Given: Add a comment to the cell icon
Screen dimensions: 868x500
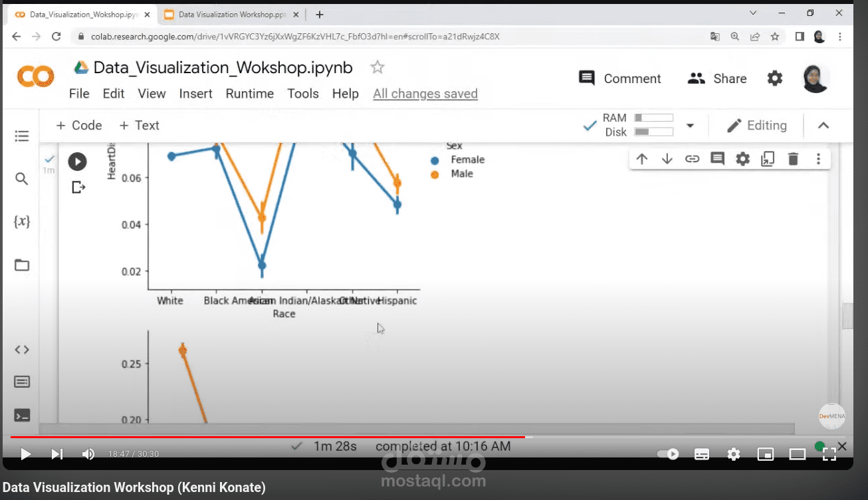Looking at the screenshot, I should (717, 159).
